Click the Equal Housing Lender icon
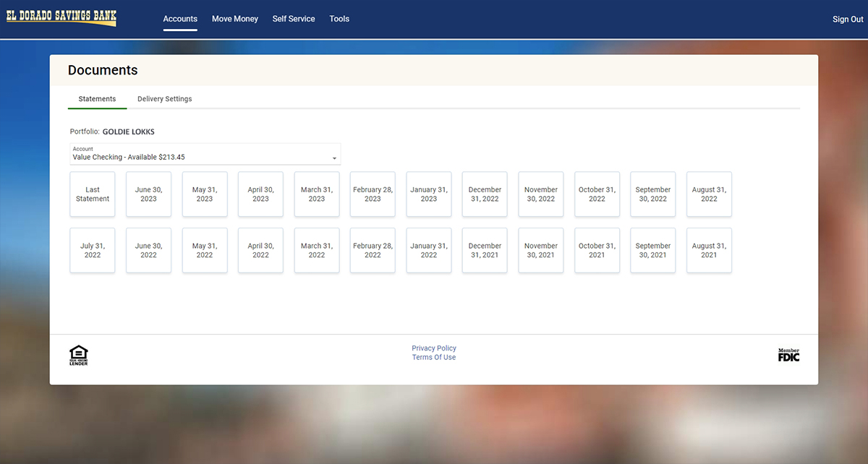Viewport: 868px width, 464px height. pyautogui.click(x=78, y=355)
